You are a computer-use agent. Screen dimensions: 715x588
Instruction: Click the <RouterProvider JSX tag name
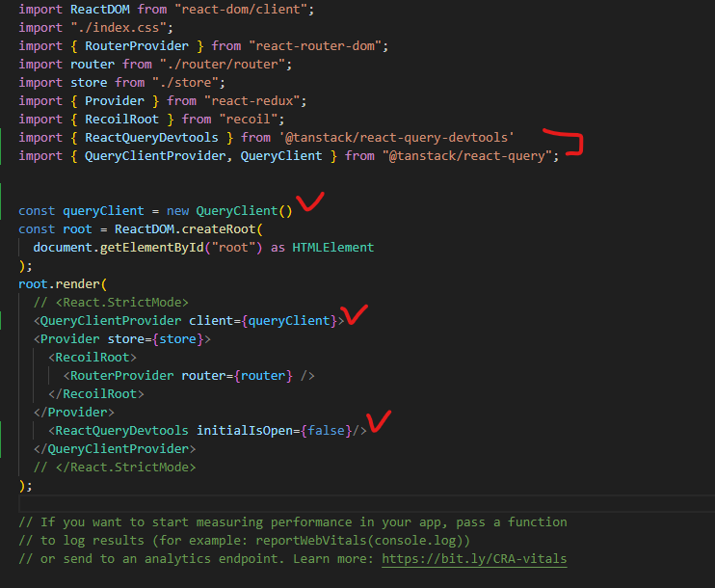coord(121,375)
